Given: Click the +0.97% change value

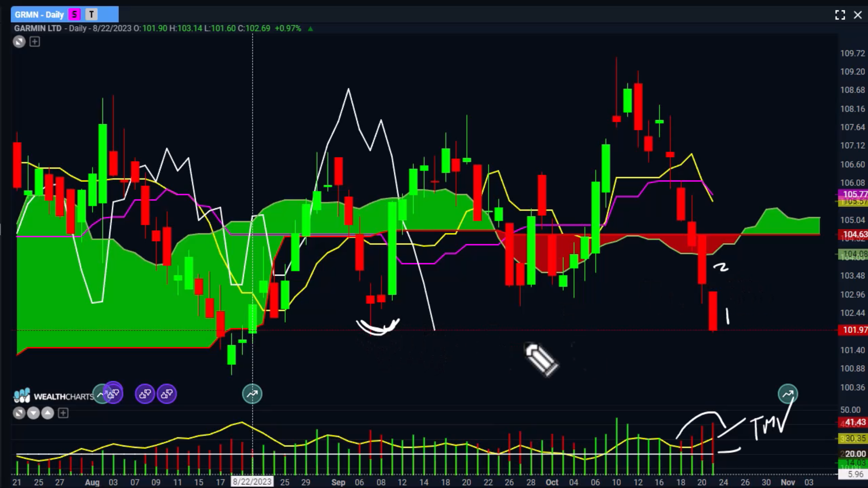Looking at the screenshot, I should (288, 28).
